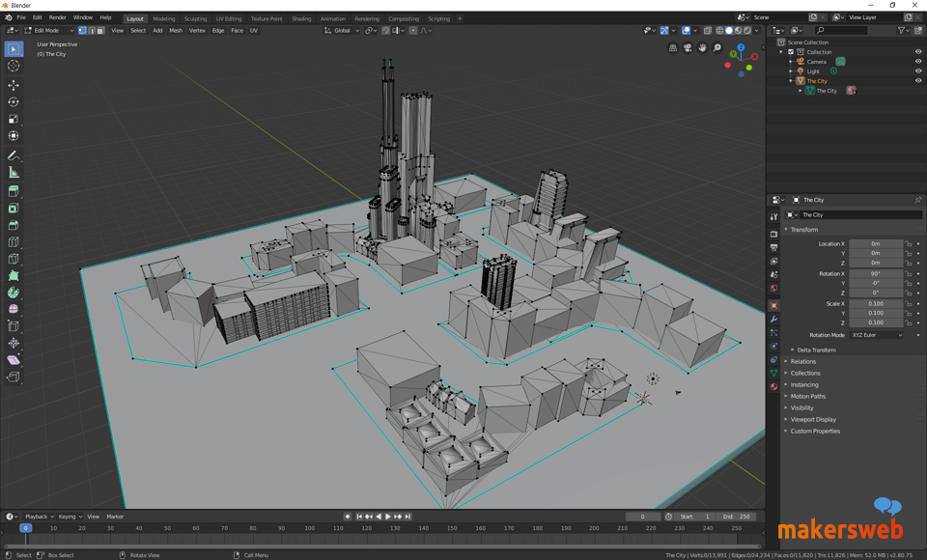Click the jump-to-end playback button
The height and width of the screenshot is (560, 927).
[407, 516]
